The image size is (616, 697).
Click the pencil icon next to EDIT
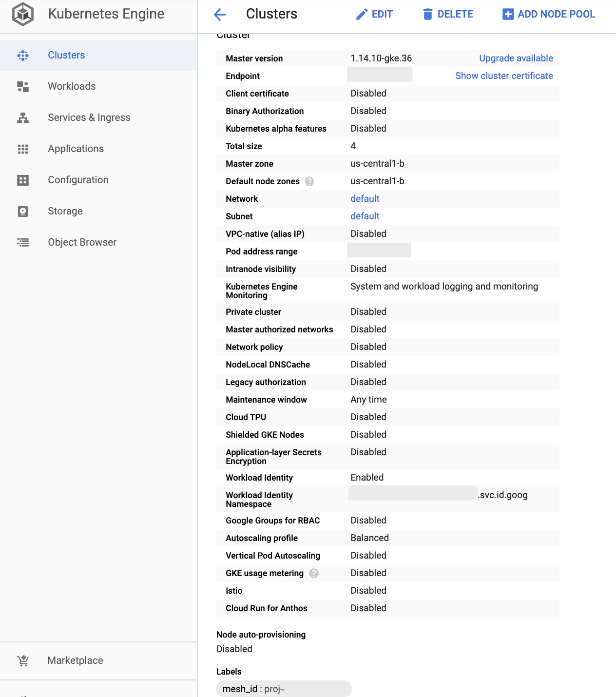(x=362, y=14)
